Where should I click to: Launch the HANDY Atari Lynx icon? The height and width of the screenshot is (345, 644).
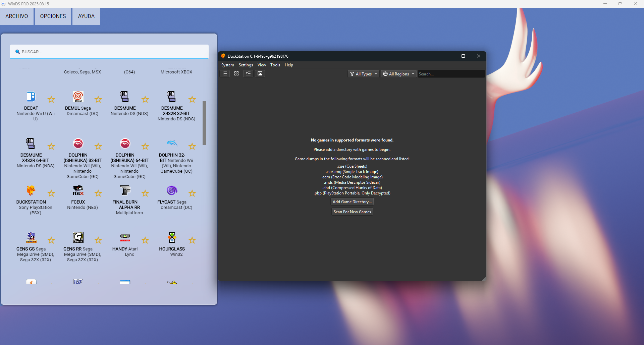click(x=125, y=237)
